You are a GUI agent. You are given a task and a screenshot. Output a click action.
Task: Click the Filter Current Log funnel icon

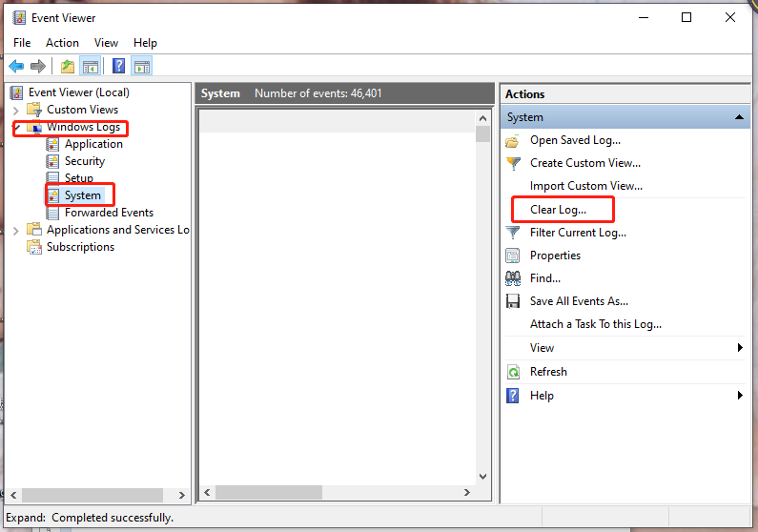pos(512,233)
